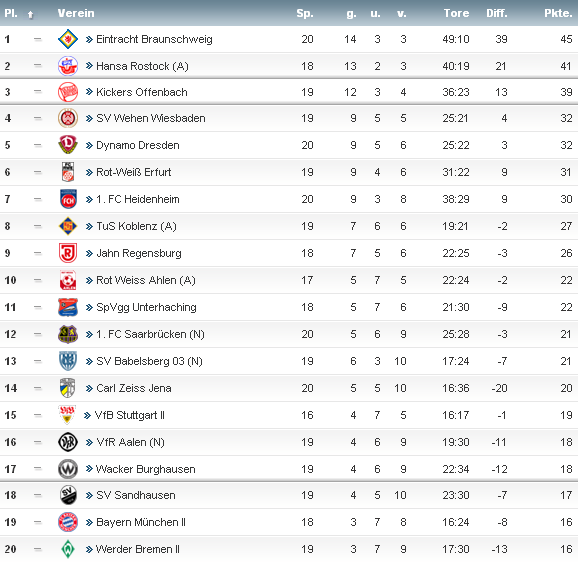Select the Diff. column header
This screenshot has height=562, width=578.
click(497, 13)
